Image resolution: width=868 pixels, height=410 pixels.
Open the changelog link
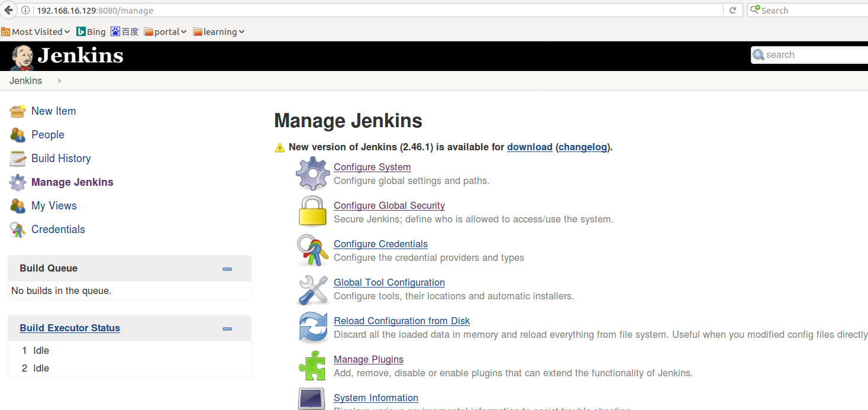click(583, 147)
